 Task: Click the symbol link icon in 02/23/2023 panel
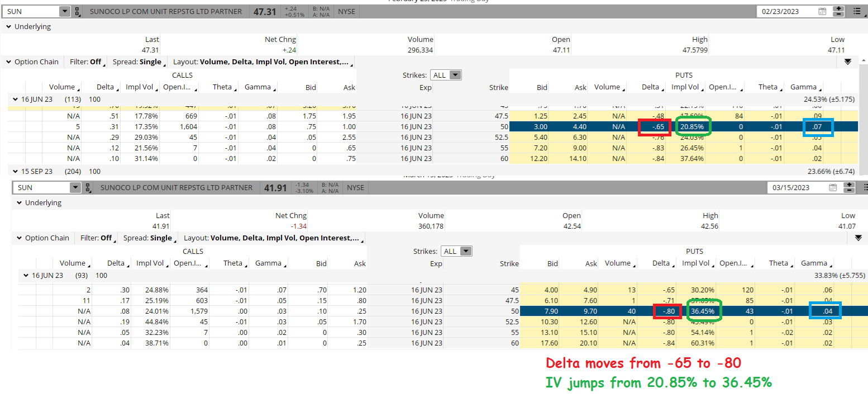(x=77, y=11)
